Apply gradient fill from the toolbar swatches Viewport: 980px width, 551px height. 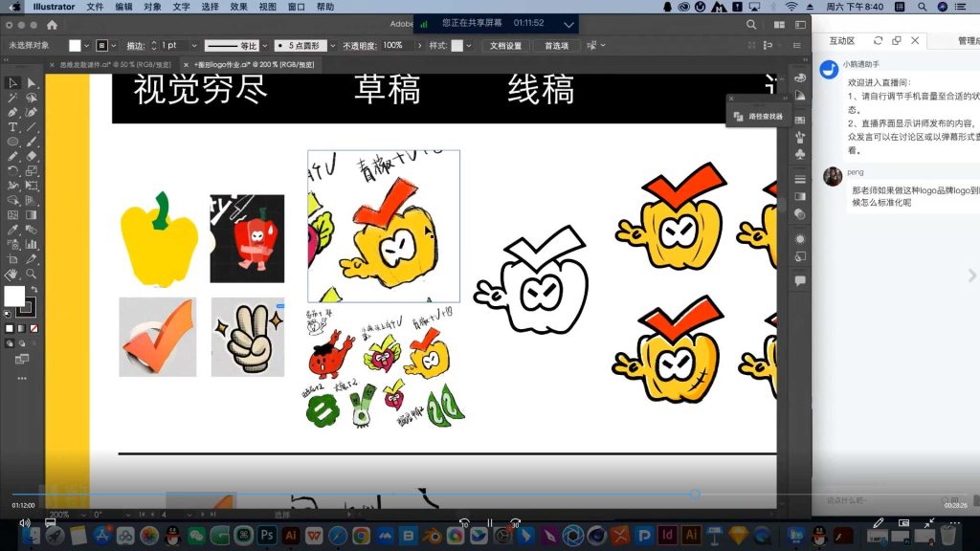pyautogui.click(x=21, y=327)
